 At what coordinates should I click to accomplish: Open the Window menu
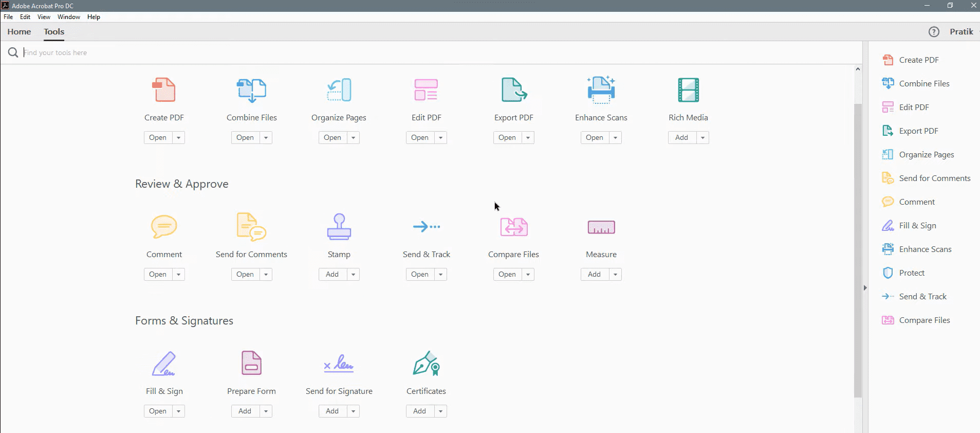coord(69,17)
